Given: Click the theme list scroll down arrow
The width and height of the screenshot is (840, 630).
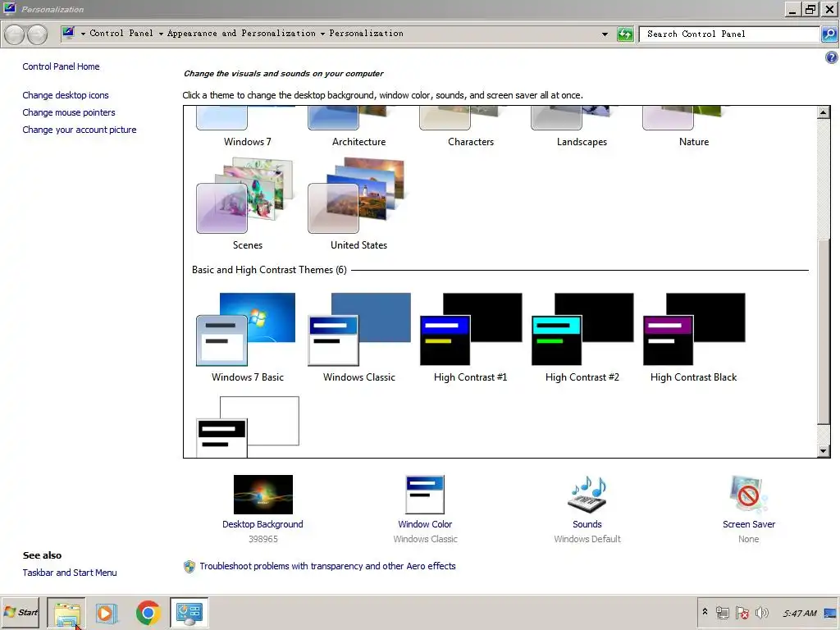Looking at the screenshot, I should [824, 451].
